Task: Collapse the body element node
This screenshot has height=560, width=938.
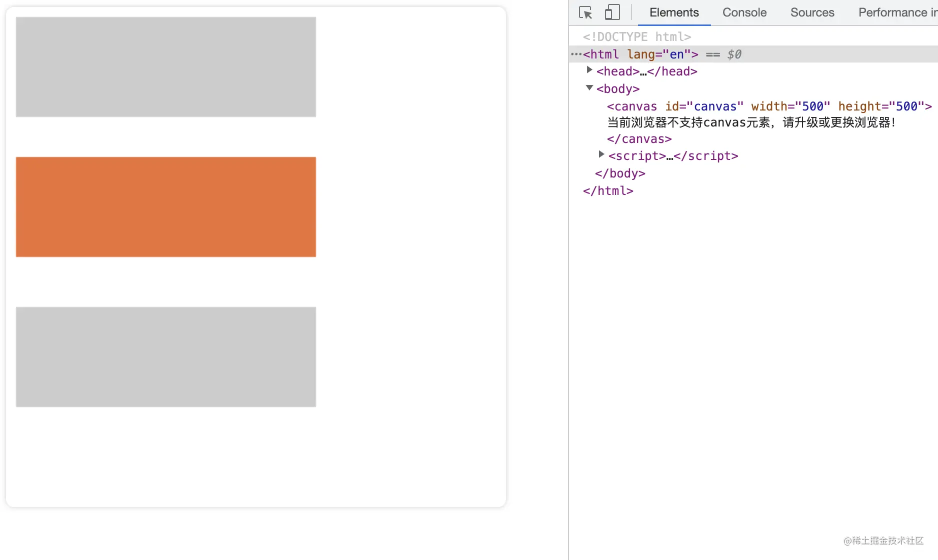Action: [x=589, y=88]
